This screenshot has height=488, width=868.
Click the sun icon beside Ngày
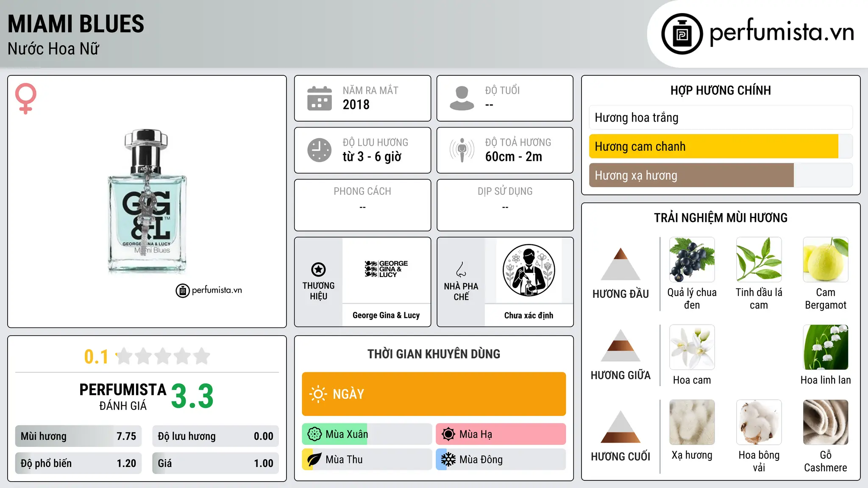318,394
